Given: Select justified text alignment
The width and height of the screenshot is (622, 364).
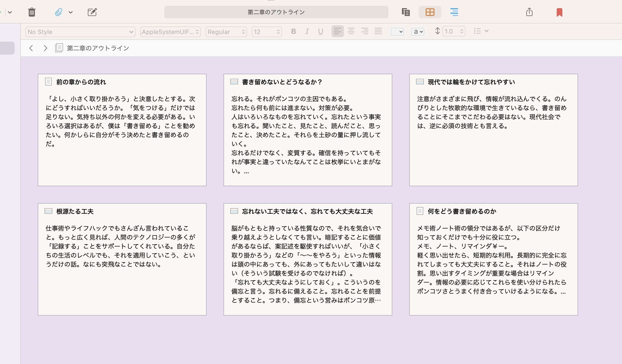Looking at the screenshot, I should (378, 31).
